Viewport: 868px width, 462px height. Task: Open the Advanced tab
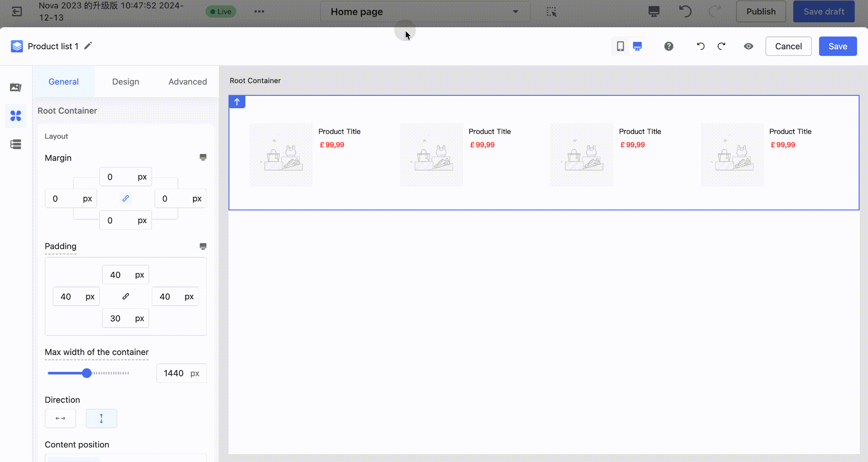187,82
